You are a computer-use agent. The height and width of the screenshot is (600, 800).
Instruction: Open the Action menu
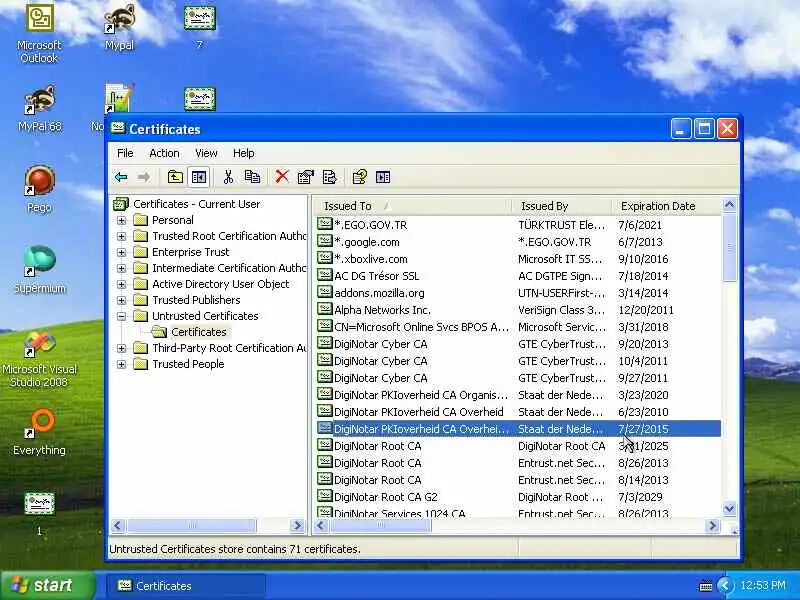(x=164, y=153)
